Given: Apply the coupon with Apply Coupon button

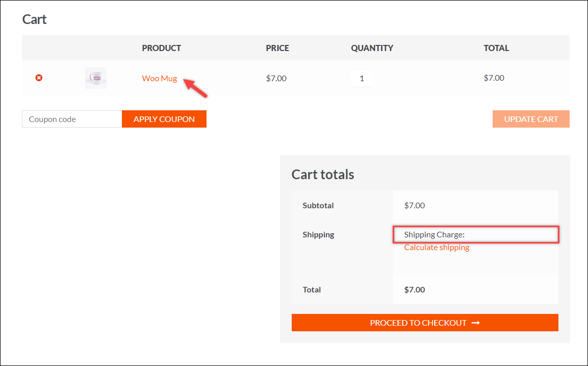Looking at the screenshot, I should point(164,119).
